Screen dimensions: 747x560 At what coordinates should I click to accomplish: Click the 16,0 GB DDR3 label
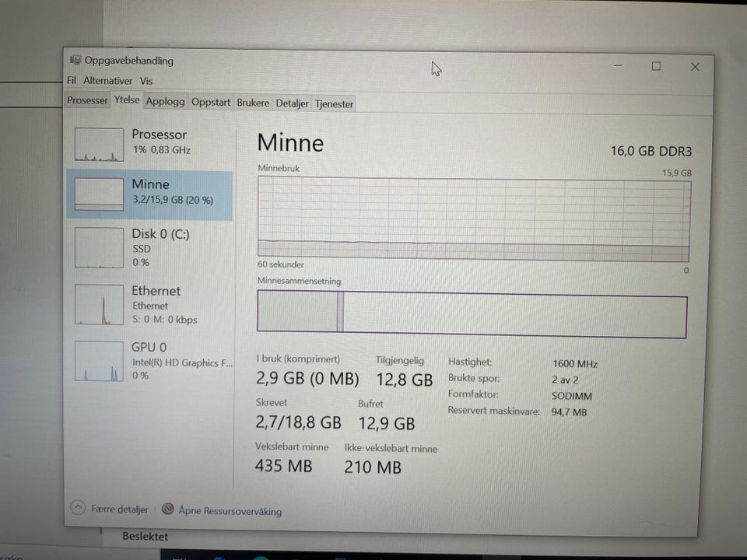(651, 152)
